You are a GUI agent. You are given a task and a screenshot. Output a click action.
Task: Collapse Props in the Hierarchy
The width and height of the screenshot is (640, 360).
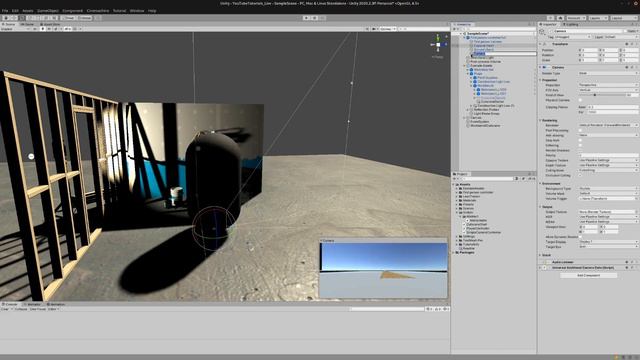(x=468, y=73)
